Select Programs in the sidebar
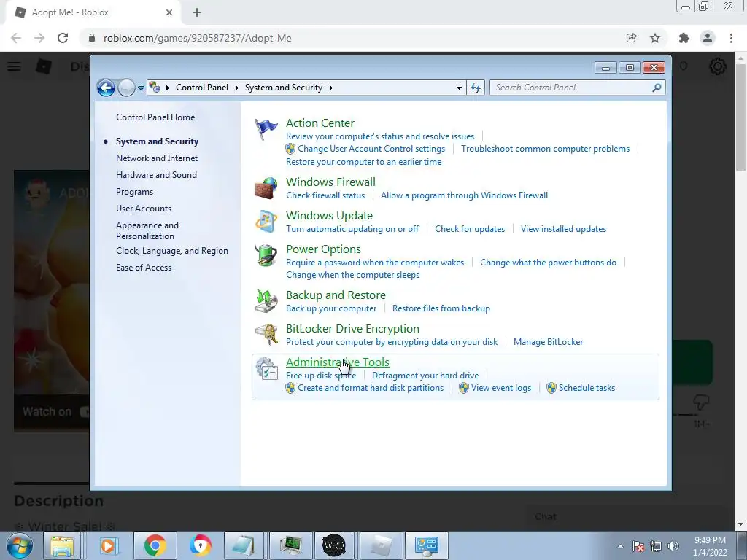 (x=134, y=192)
